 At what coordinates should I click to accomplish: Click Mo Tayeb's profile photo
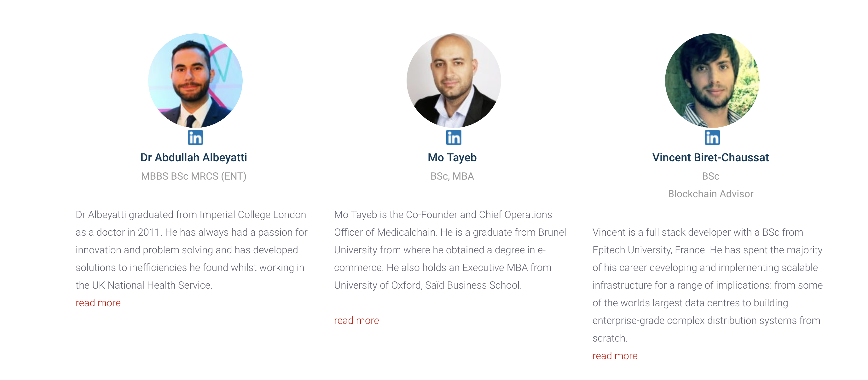point(454,81)
